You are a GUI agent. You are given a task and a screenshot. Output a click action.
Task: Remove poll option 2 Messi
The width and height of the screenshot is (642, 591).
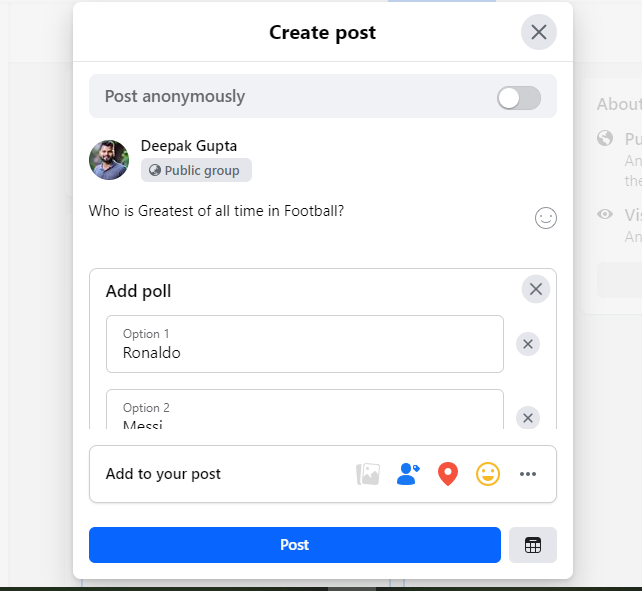529,418
